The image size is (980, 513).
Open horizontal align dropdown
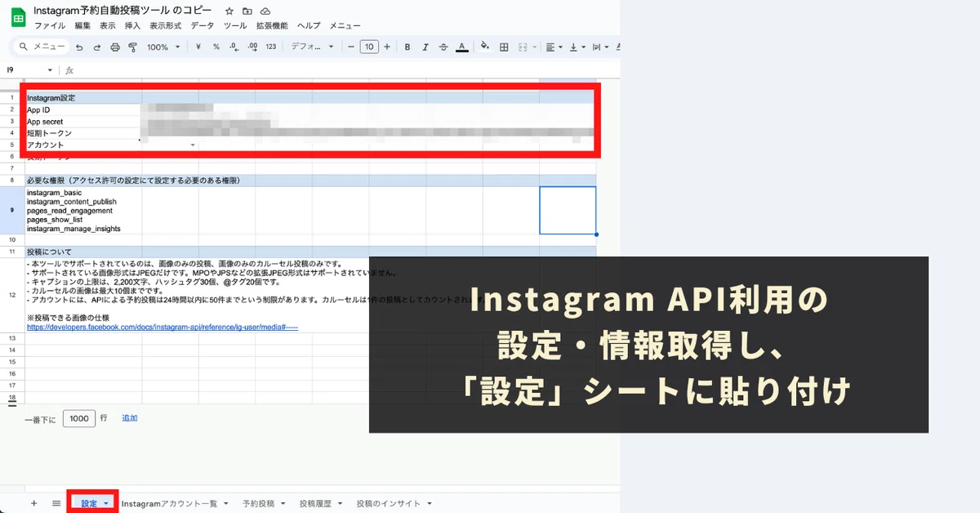(554, 47)
